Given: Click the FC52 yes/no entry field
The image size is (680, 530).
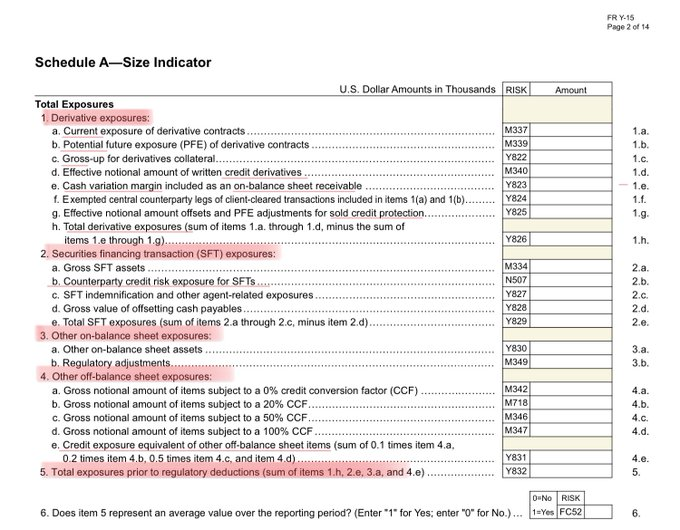Looking at the screenshot, I should tap(598, 512).
